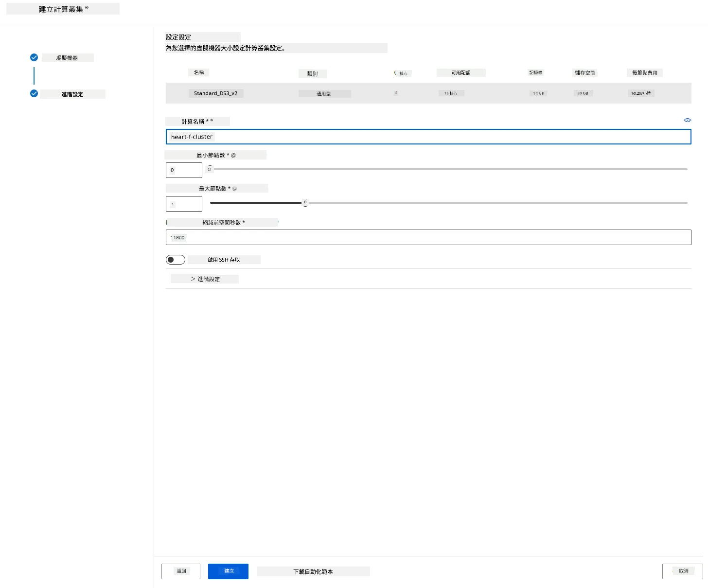Click the 適用型 category cell

coord(324,94)
